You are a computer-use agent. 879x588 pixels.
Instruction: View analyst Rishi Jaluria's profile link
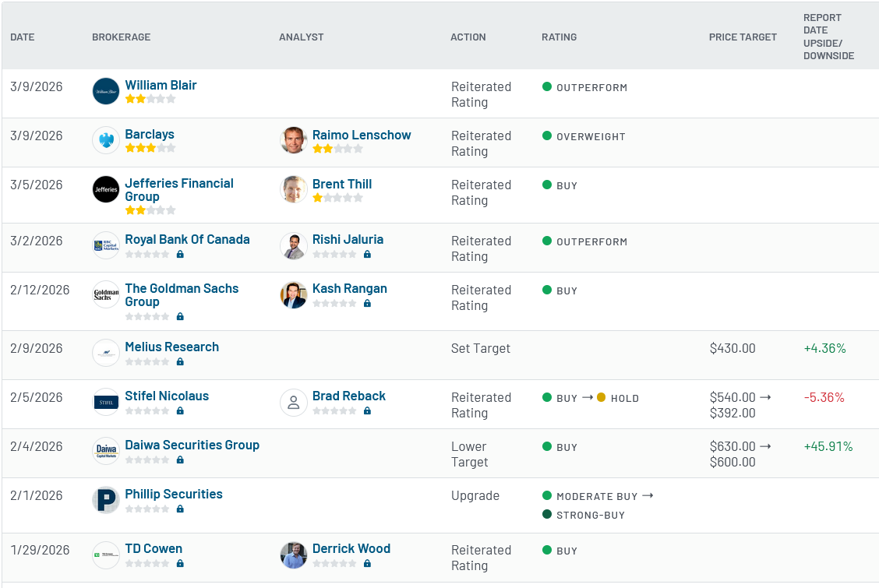(348, 239)
